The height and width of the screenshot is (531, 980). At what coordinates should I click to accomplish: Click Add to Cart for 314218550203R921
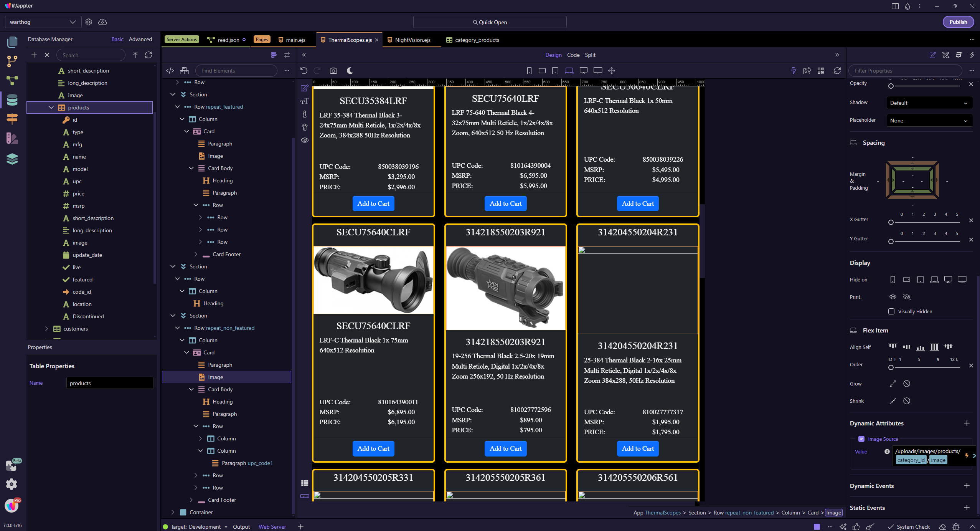tap(505, 448)
